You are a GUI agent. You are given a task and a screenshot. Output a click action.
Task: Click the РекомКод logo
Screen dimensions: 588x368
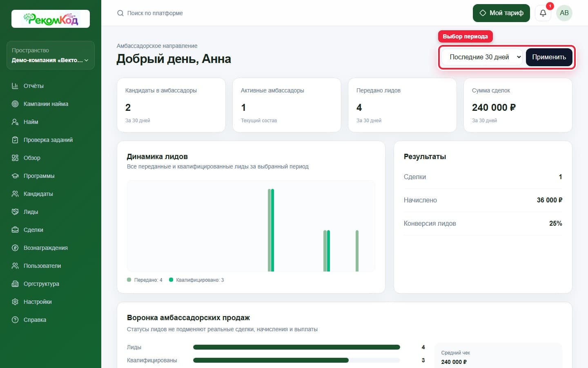[x=51, y=19]
